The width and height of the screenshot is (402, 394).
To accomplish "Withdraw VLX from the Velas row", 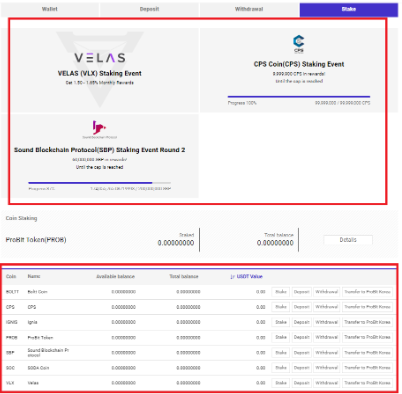I will click(327, 383).
